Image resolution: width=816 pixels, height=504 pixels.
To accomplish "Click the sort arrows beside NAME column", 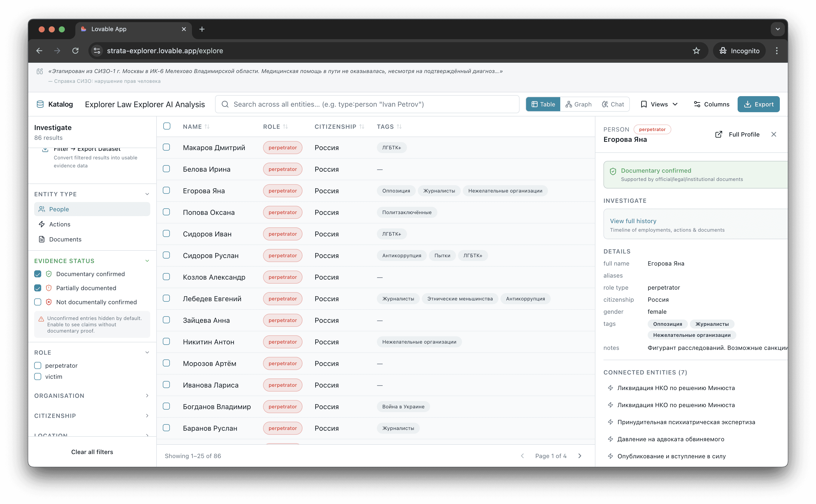I will [207, 127].
